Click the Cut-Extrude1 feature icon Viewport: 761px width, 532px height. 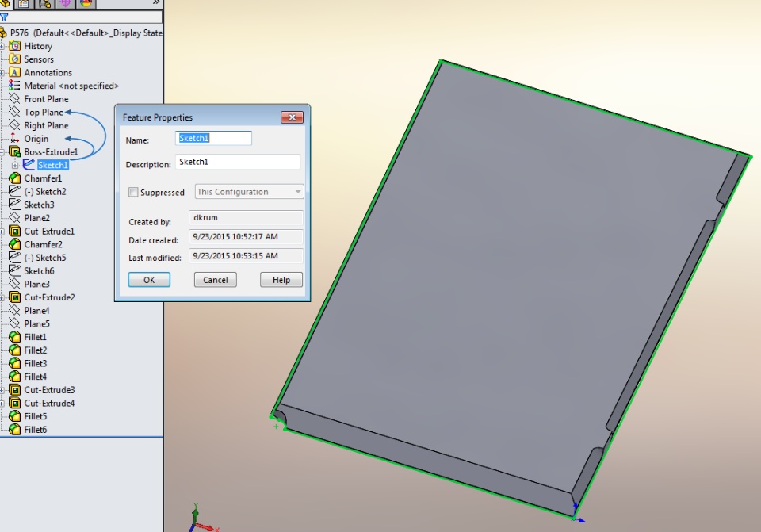(15, 231)
